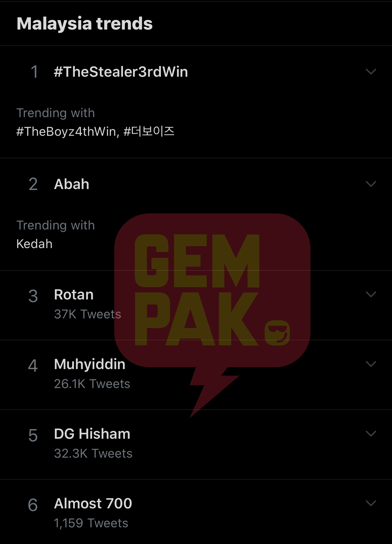Open the Muhyiddin trend
Image resolution: width=392 pixels, height=544 pixels.
90,364
